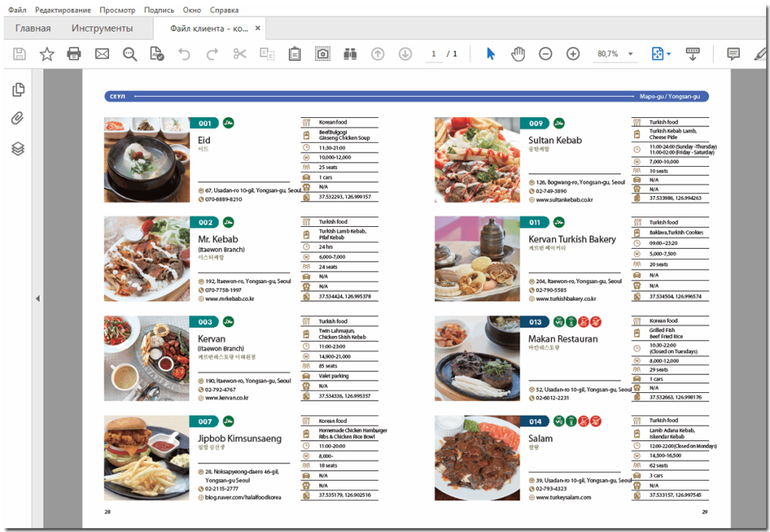
Task: Click the page number input field
Action: [434, 54]
